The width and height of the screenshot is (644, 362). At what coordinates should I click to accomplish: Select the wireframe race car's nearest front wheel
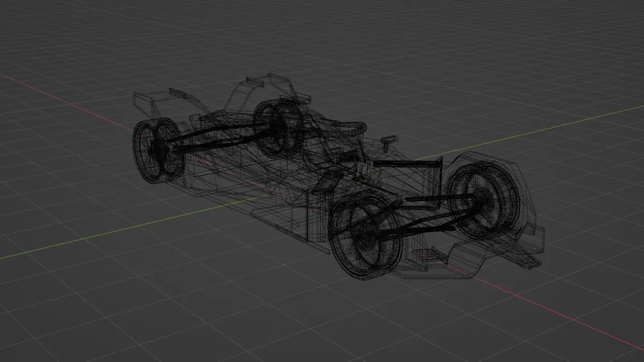367,237
